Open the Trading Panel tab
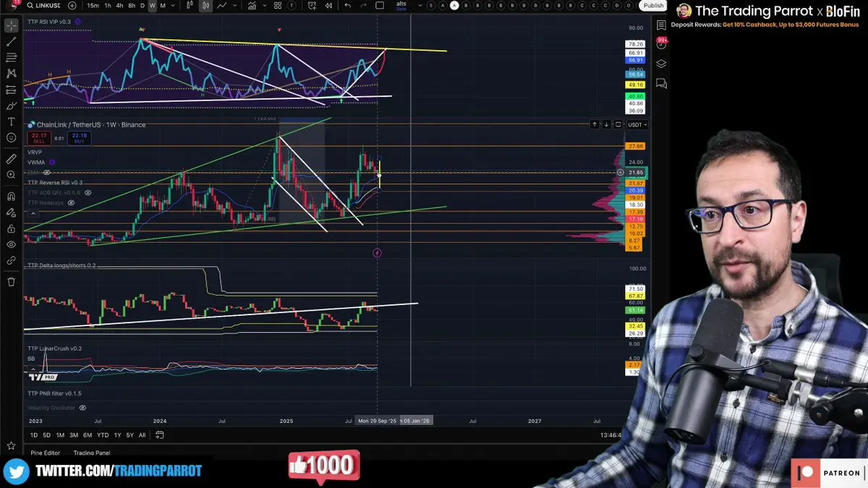 [x=92, y=453]
